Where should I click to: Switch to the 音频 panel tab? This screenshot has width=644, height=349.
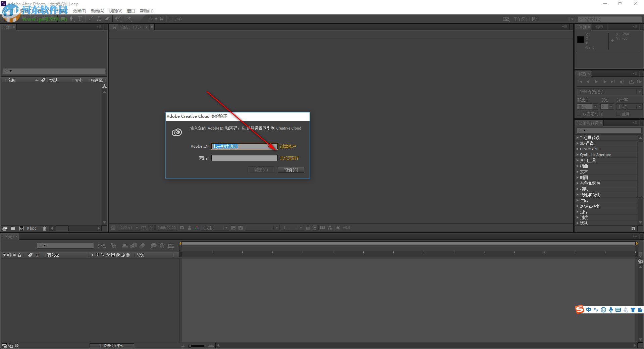point(599,27)
